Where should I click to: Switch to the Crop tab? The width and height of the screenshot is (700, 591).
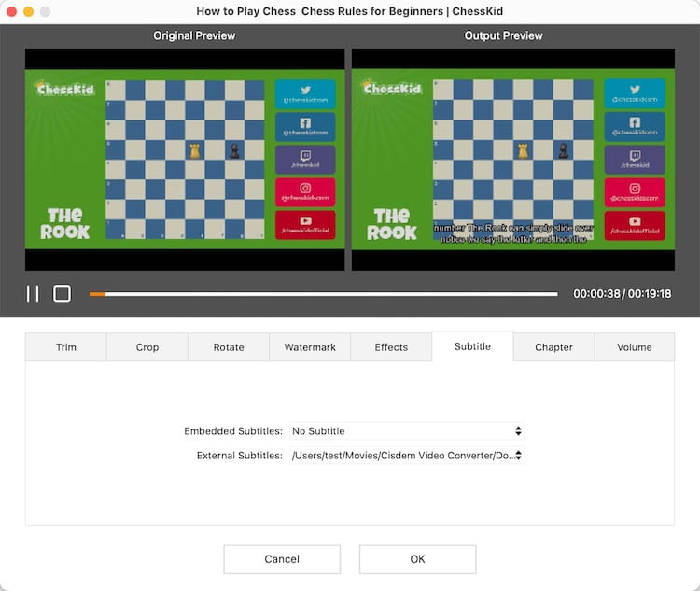tap(147, 347)
